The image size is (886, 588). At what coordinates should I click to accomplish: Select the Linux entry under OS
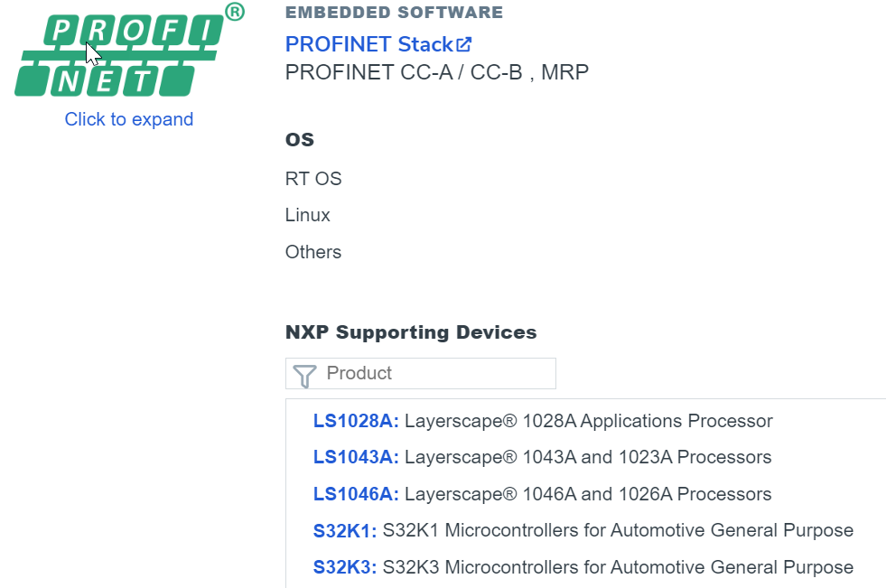click(307, 214)
